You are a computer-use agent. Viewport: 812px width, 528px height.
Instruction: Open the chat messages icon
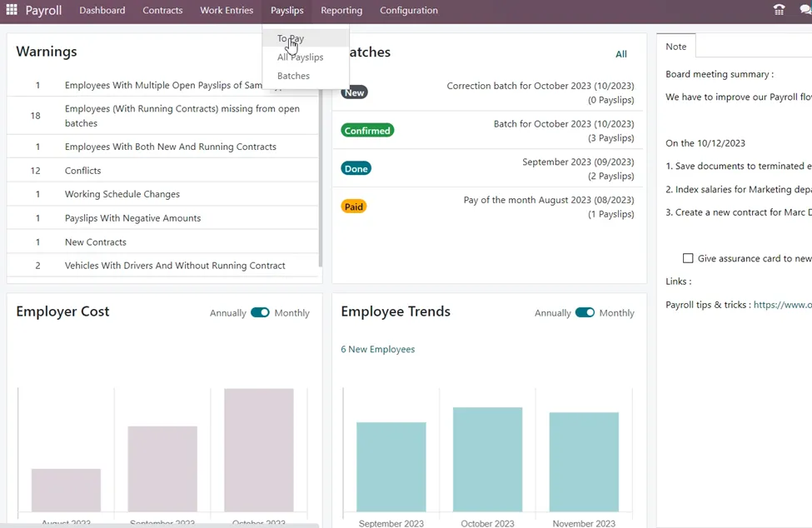click(x=805, y=10)
